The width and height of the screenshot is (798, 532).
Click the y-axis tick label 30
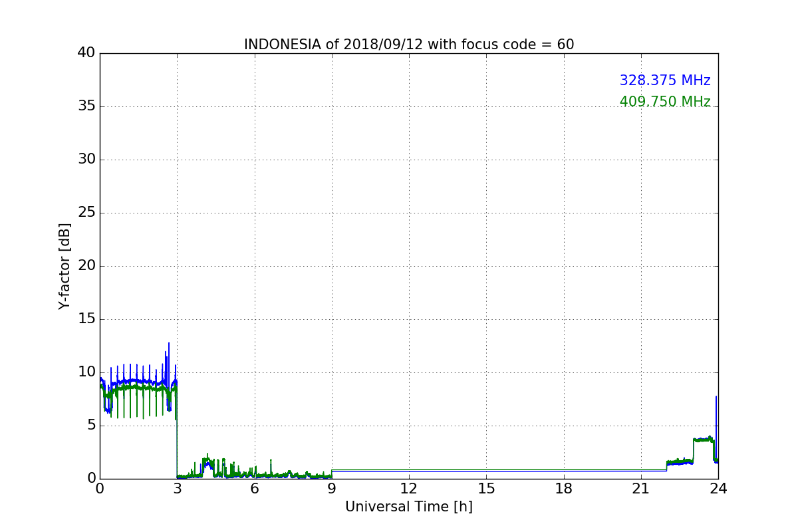pos(86,160)
